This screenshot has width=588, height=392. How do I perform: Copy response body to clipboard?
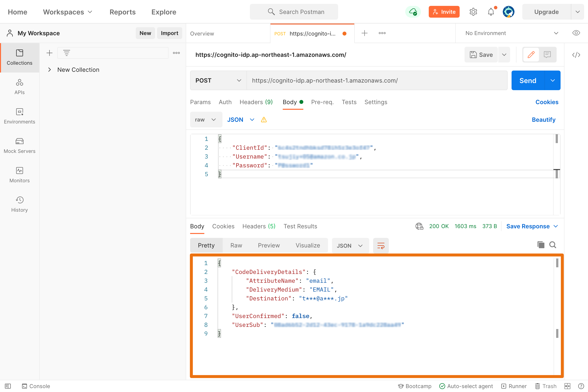point(541,245)
